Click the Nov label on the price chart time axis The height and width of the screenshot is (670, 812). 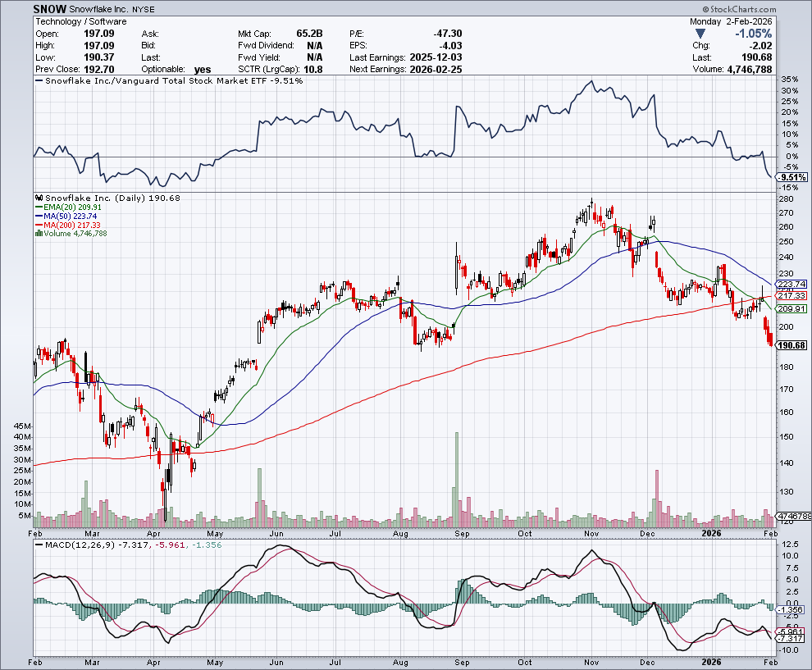(591, 533)
